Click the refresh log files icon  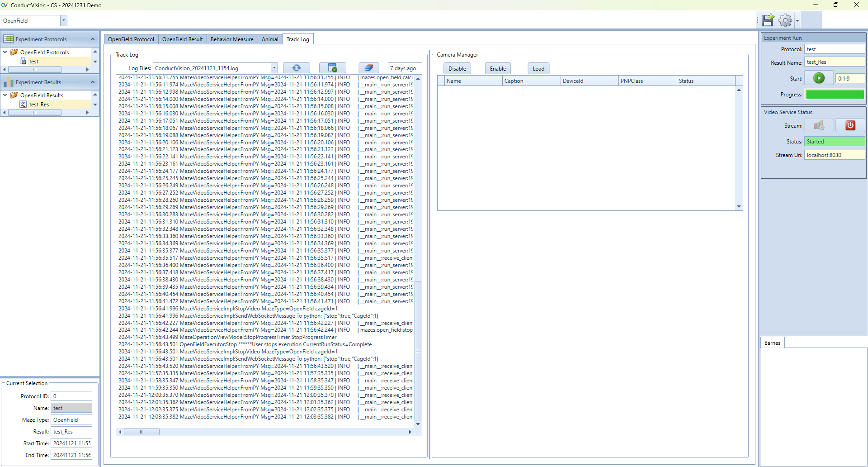(x=296, y=68)
